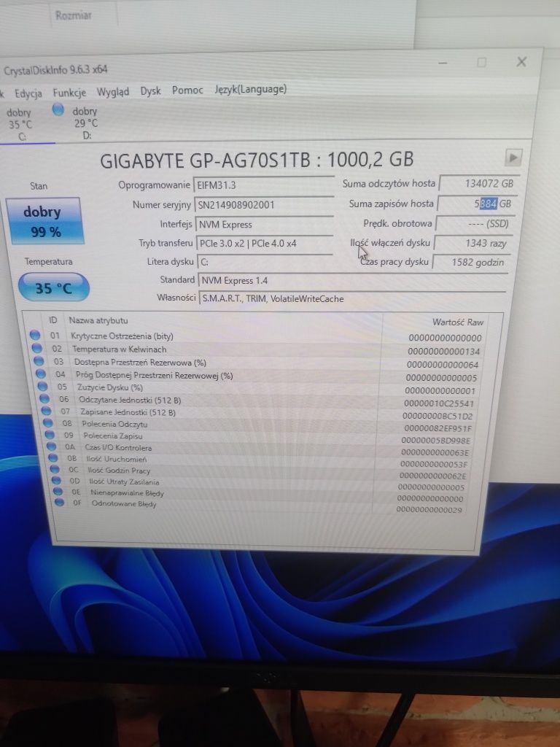Click the blue status icon for disk D:
This screenshot has width=560, height=747.
click(x=58, y=109)
